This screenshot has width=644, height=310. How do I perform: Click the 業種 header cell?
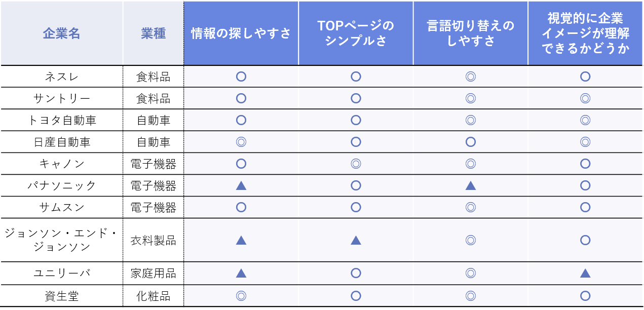(153, 33)
